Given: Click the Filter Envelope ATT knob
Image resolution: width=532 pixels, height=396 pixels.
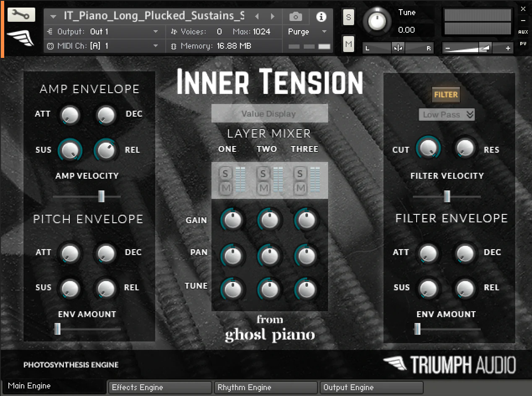Looking at the screenshot, I should point(428,253).
